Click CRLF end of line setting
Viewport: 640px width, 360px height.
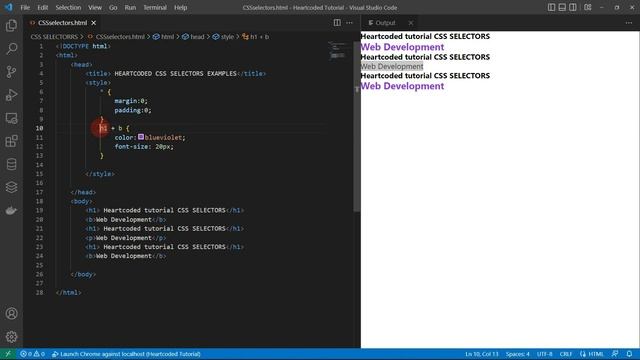[x=566, y=354]
